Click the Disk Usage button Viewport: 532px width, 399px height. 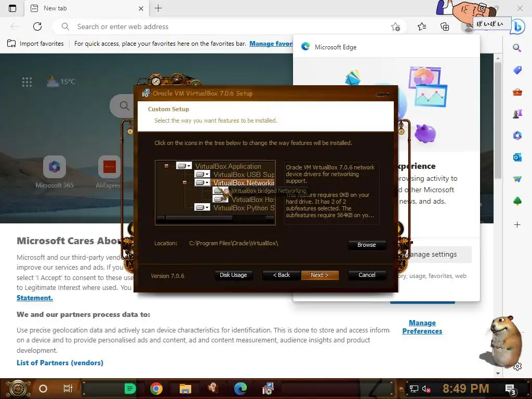(x=233, y=275)
